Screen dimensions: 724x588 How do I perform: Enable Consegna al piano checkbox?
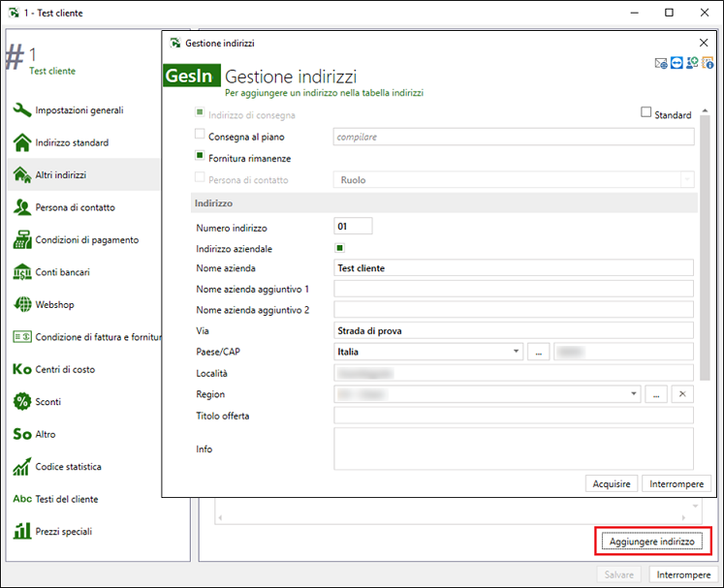point(200,134)
